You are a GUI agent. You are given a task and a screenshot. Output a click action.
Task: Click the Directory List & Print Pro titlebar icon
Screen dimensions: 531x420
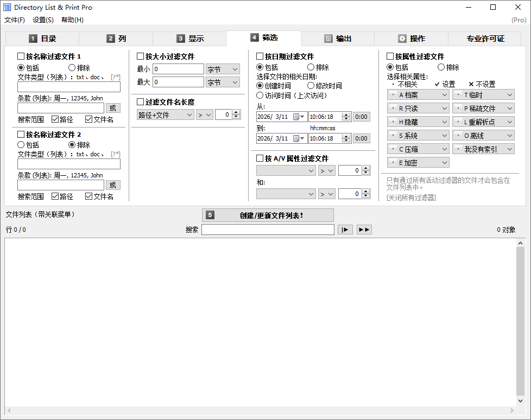coord(8,7)
